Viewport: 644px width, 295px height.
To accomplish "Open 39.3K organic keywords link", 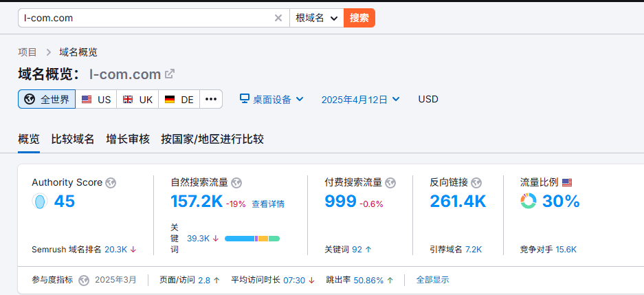I will 199,239.
